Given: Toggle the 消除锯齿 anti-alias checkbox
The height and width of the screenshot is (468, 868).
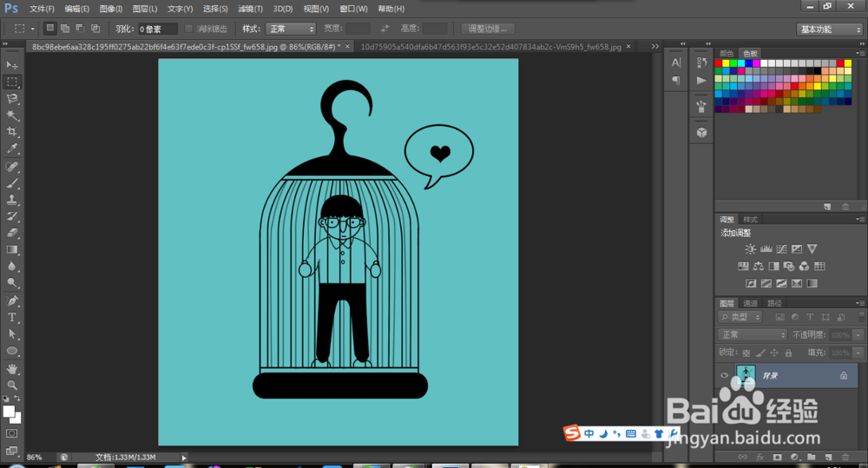Looking at the screenshot, I should click(188, 29).
